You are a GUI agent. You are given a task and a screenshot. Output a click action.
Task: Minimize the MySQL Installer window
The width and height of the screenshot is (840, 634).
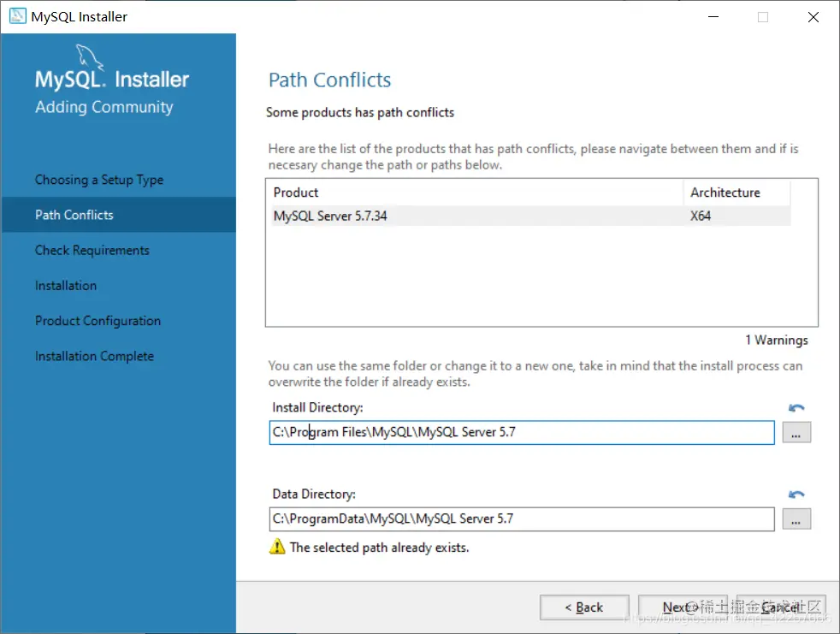(x=713, y=16)
